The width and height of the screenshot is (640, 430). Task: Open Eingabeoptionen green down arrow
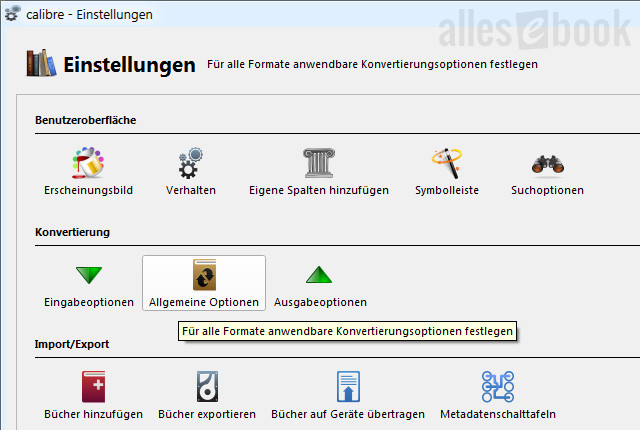(89, 275)
